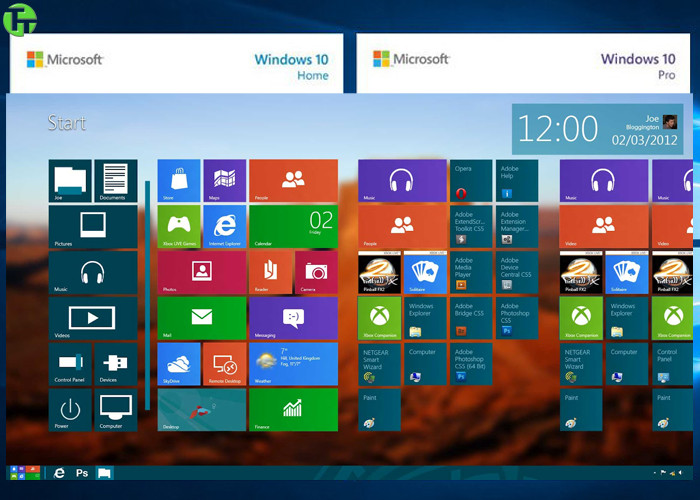Viewport: 700px width, 500px height.
Task: Open Adobe Photoshop CS5 (64 Bit) tile
Action: coord(471,364)
